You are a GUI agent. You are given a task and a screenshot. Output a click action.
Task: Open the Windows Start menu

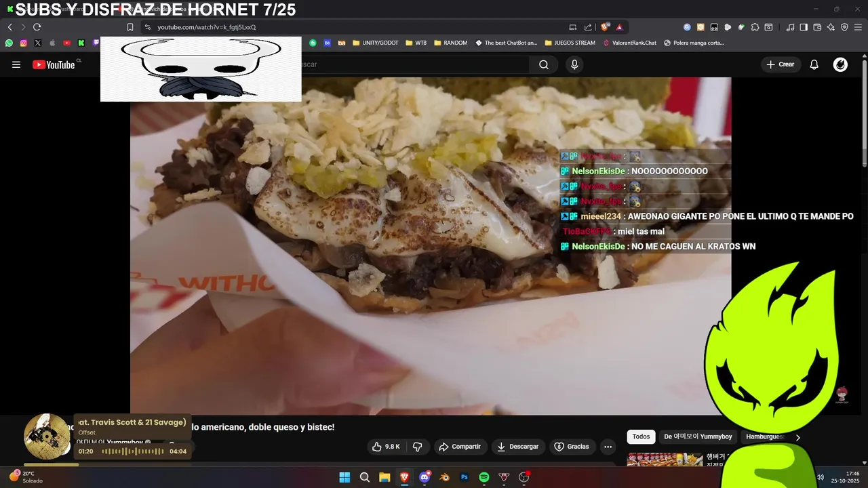pos(344,477)
